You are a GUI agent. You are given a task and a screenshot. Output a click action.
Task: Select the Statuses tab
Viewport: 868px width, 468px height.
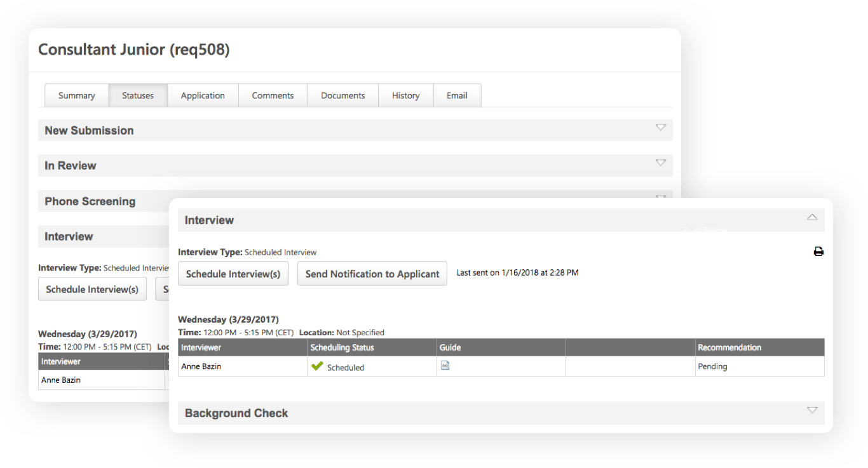tap(138, 95)
